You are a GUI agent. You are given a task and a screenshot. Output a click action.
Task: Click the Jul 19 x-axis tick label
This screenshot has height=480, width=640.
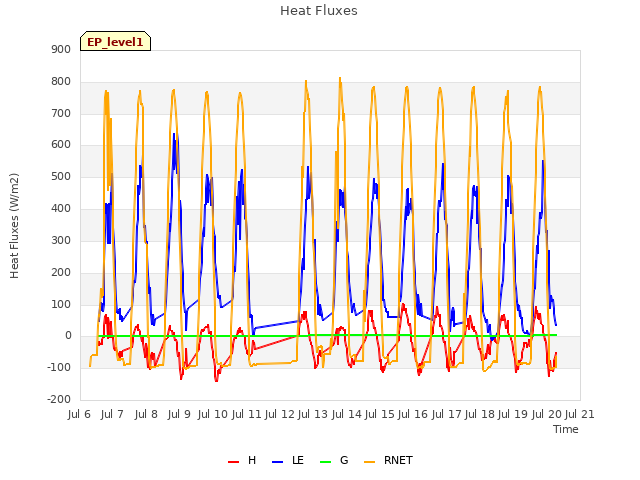513,414
